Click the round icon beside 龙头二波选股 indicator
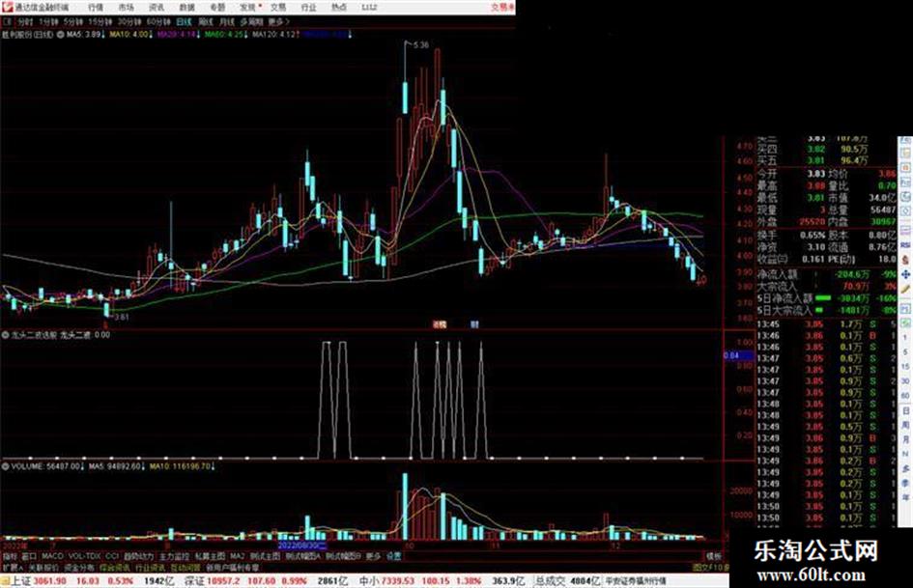The width and height of the screenshot is (913, 588). (5, 335)
